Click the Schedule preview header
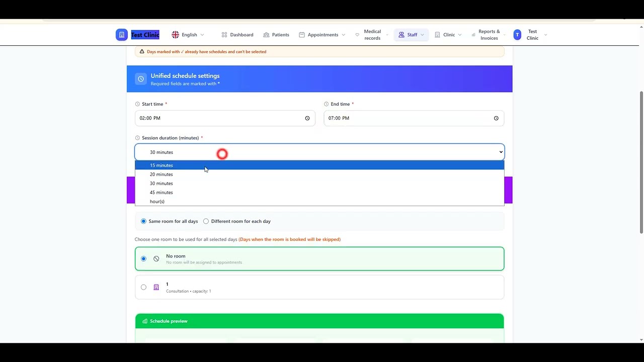Viewport: 644px width, 362px height. pos(319,321)
